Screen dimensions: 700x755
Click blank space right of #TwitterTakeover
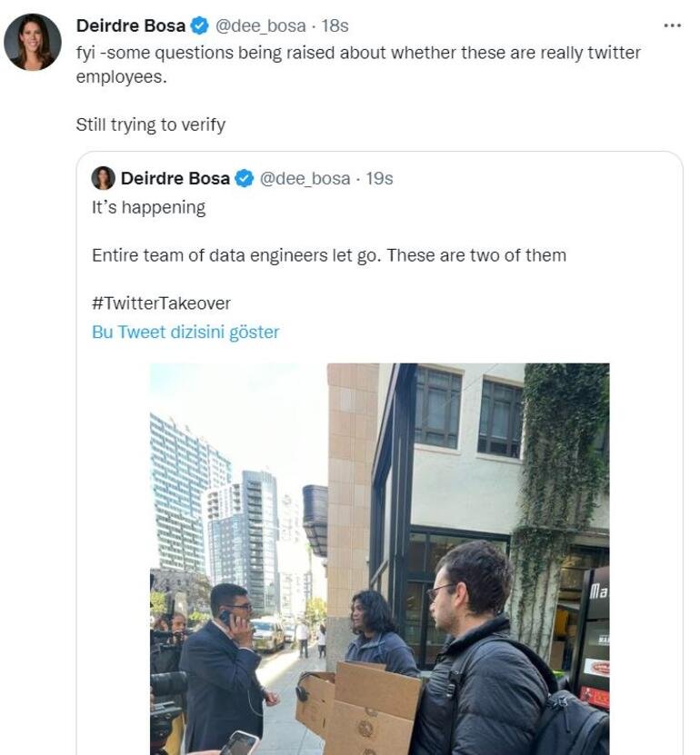pos(455,303)
